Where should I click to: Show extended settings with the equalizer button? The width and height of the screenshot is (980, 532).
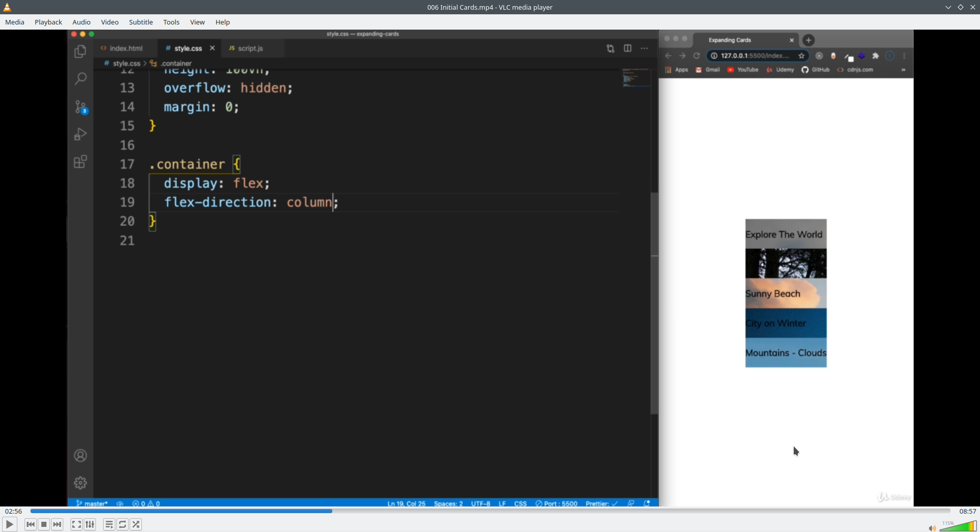click(90, 524)
